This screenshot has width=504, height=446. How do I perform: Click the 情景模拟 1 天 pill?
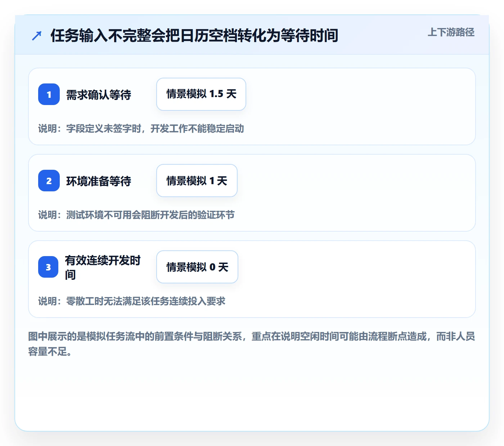(x=197, y=181)
